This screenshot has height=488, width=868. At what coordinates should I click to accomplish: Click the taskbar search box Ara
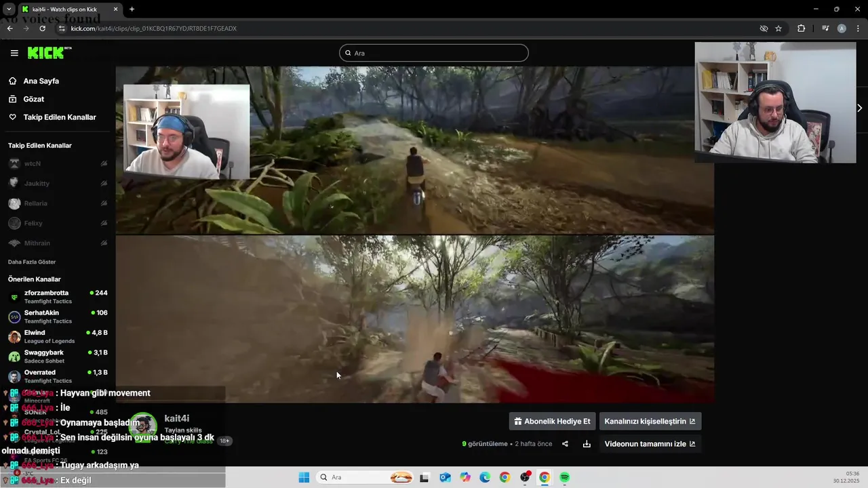coord(366,477)
